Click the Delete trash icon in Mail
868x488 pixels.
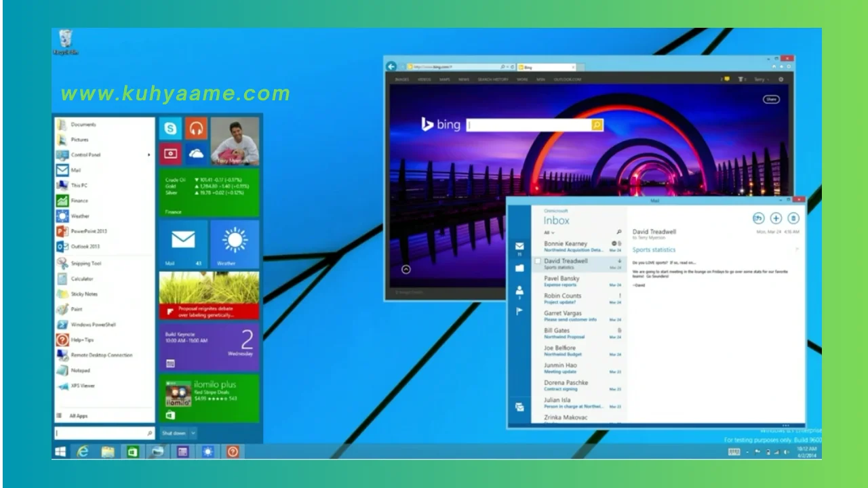pos(793,218)
